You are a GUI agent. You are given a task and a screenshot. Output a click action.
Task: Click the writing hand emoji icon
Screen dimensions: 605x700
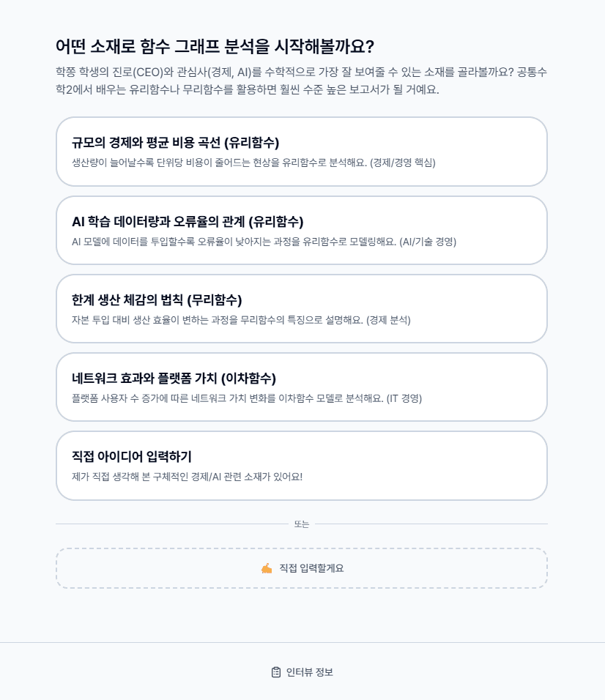pyautogui.click(x=267, y=568)
